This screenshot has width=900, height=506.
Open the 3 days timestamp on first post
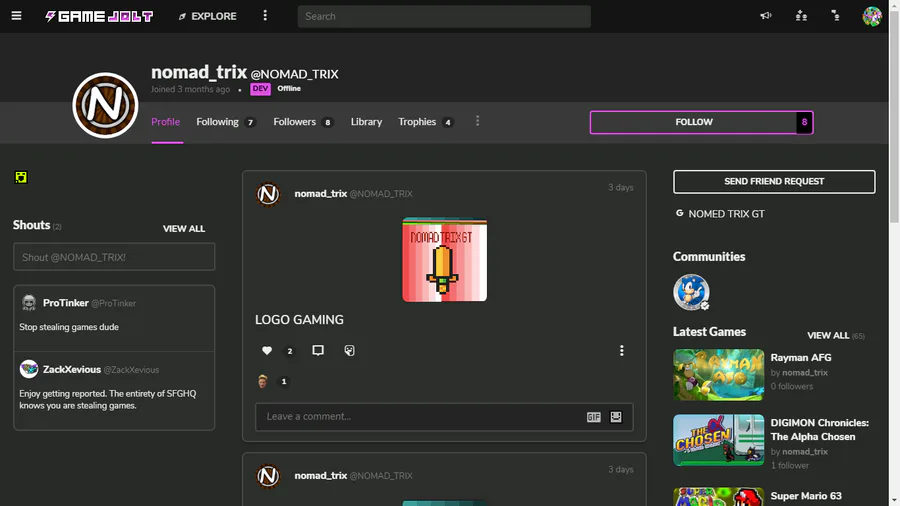tap(620, 188)
